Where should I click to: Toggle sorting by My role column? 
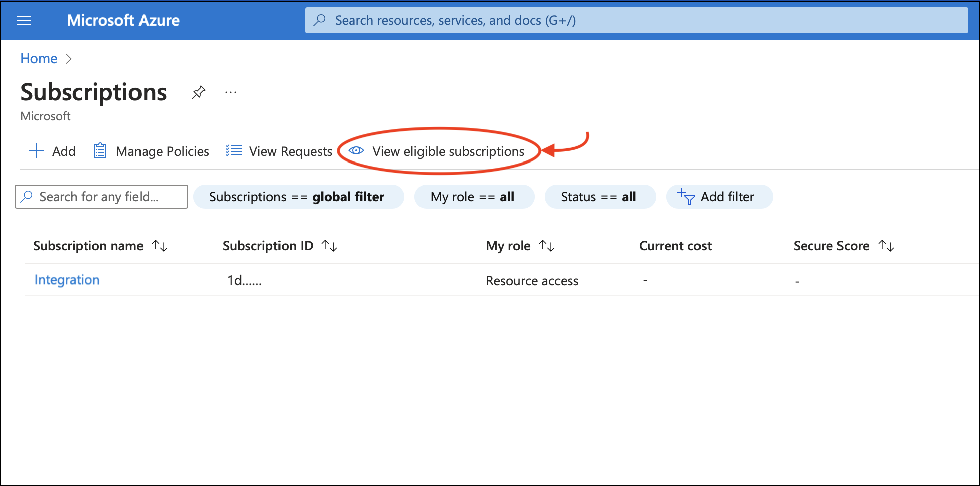[x=547, y=246]
